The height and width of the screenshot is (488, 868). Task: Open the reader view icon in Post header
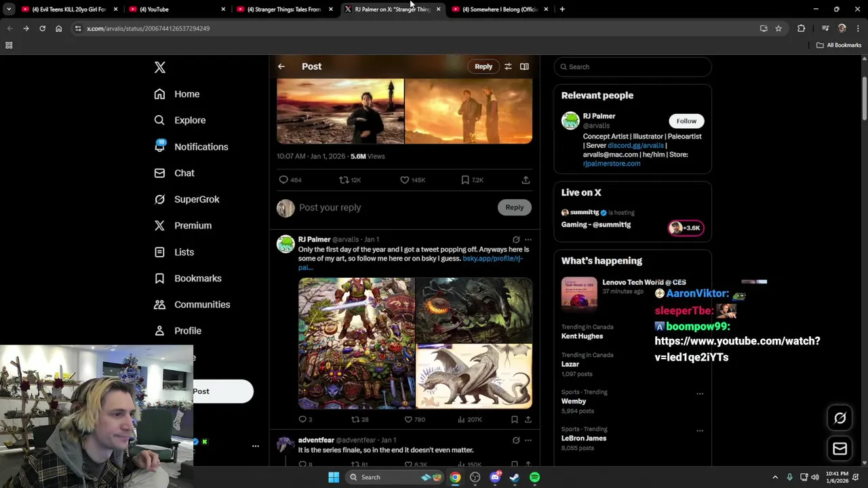click(x=524, y=66)
